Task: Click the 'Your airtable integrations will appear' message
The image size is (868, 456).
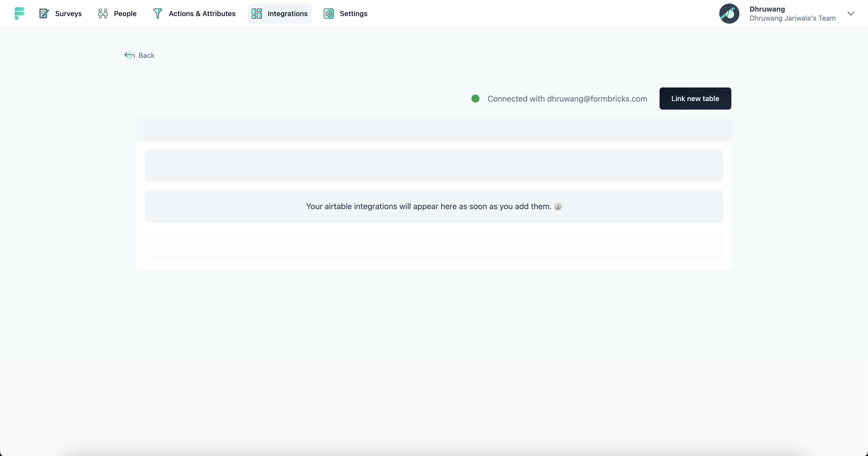Action: pyautogui.click(x=434, y=206)
